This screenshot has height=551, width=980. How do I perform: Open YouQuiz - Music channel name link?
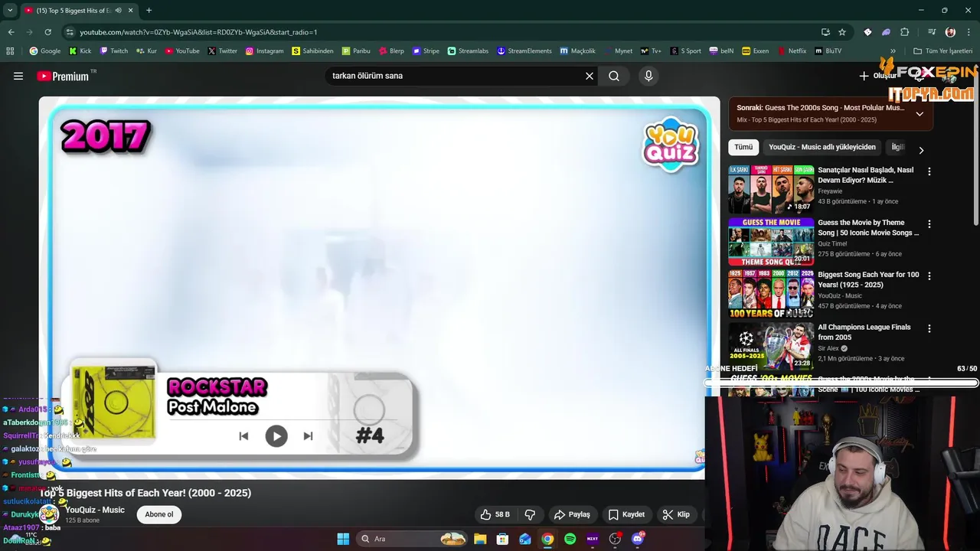pyautogui.click(x=95, y=510)
